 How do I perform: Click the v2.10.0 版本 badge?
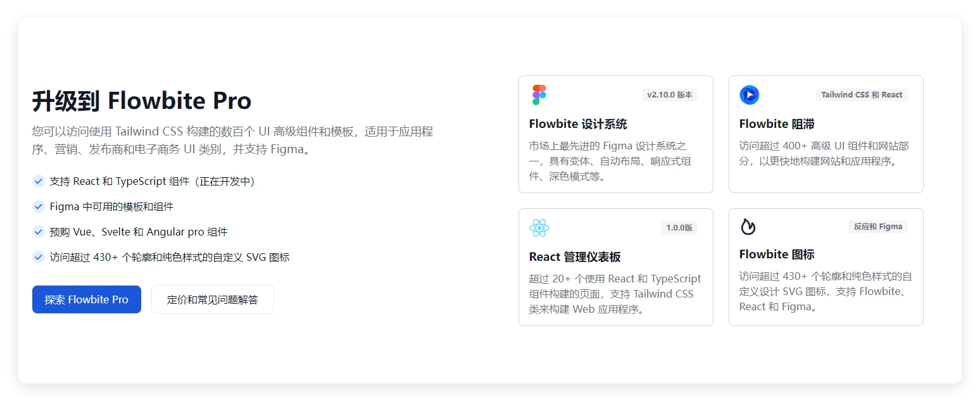coord(669,95)
